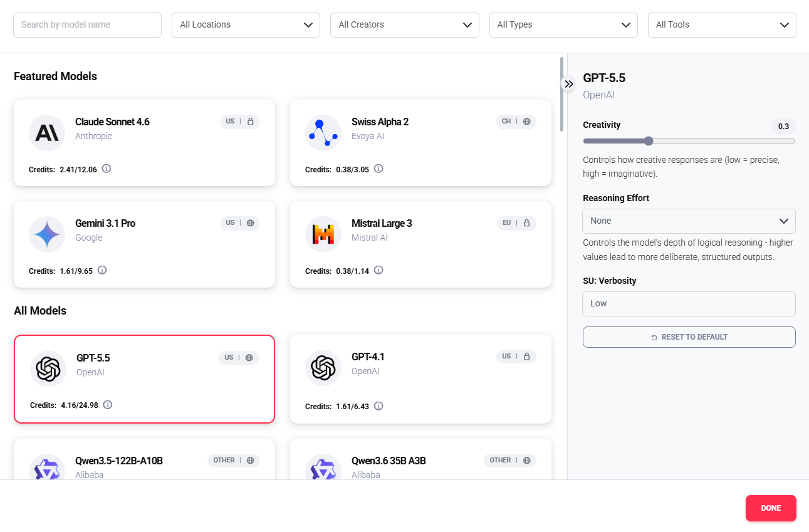
Task: Show credits info for Gemini 3.1 Pro
Action: [x=102, y=270]
